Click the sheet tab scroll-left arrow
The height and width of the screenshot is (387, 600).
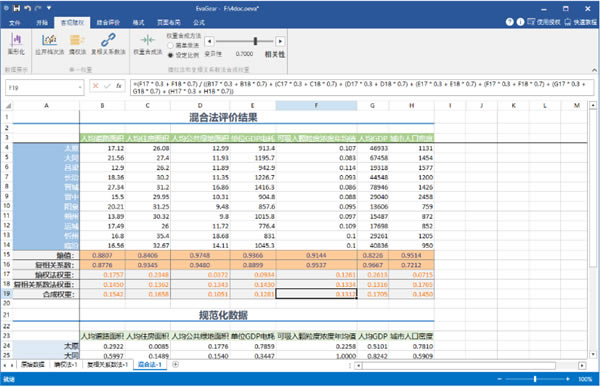click(x=5, y=365)
